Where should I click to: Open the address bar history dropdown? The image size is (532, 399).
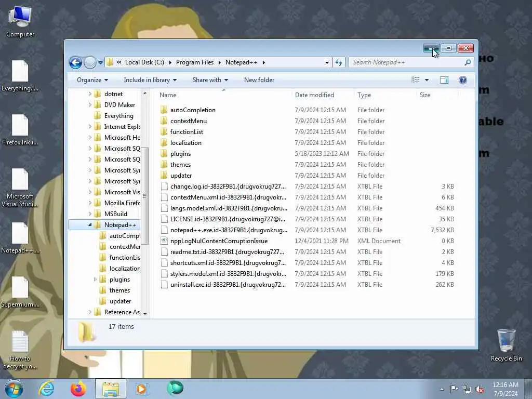click(327, 62)
